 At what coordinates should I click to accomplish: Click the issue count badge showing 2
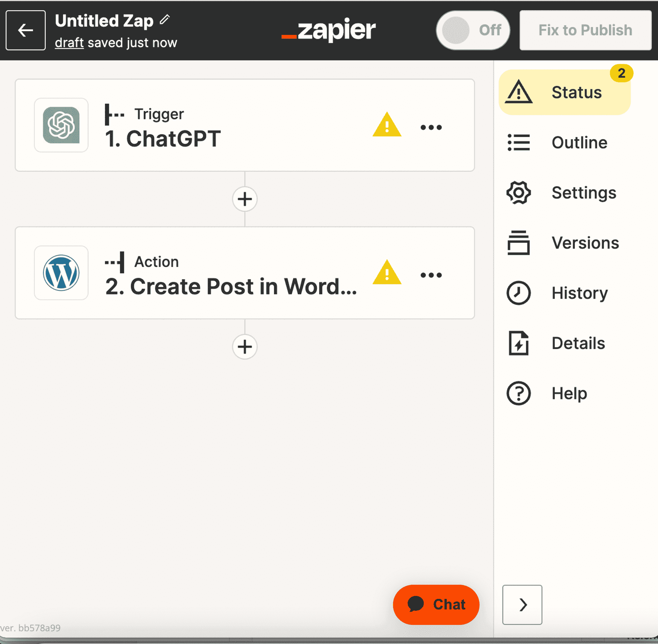pos(621,73)
